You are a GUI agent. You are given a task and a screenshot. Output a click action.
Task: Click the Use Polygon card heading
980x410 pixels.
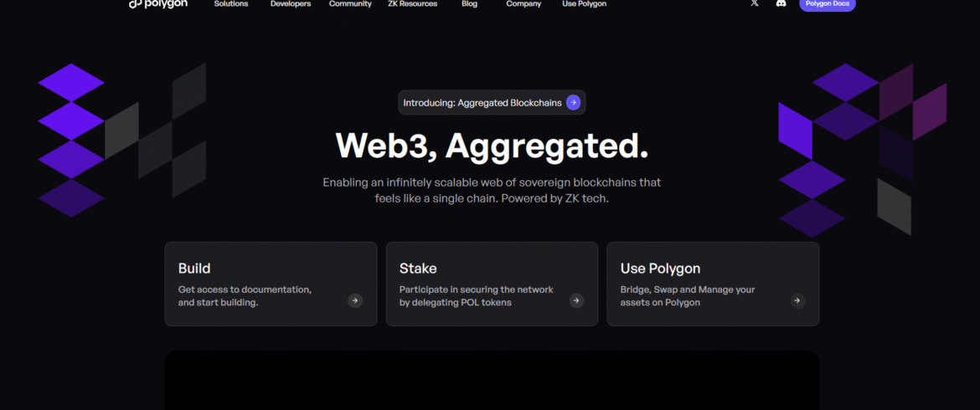pyautogui.click(x=660, y=269)
